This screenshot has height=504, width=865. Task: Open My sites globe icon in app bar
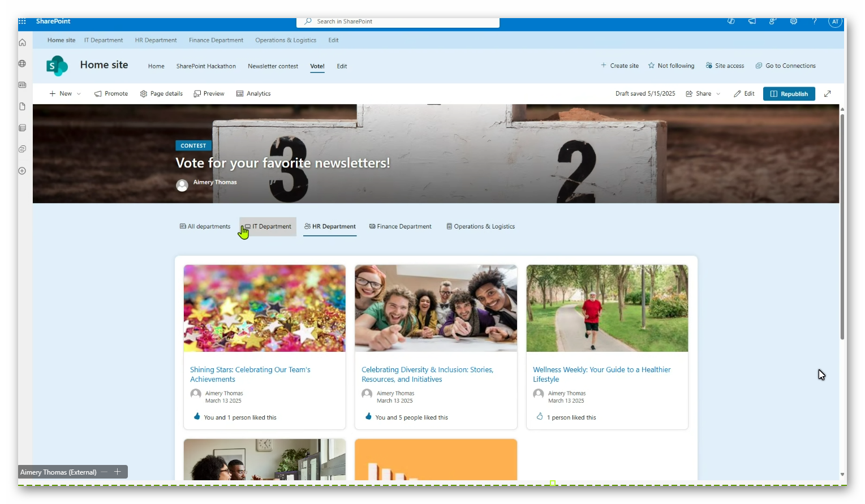pos(22,63)
